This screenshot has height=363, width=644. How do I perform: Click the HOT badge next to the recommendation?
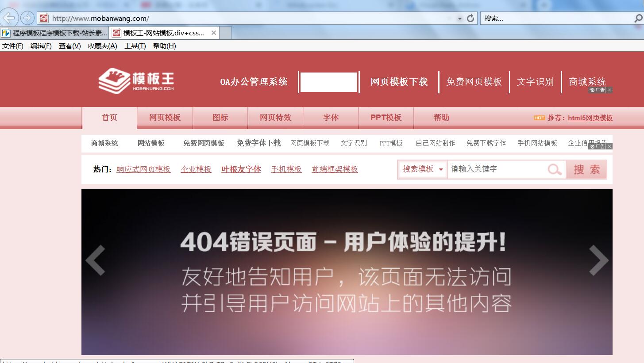540,118
